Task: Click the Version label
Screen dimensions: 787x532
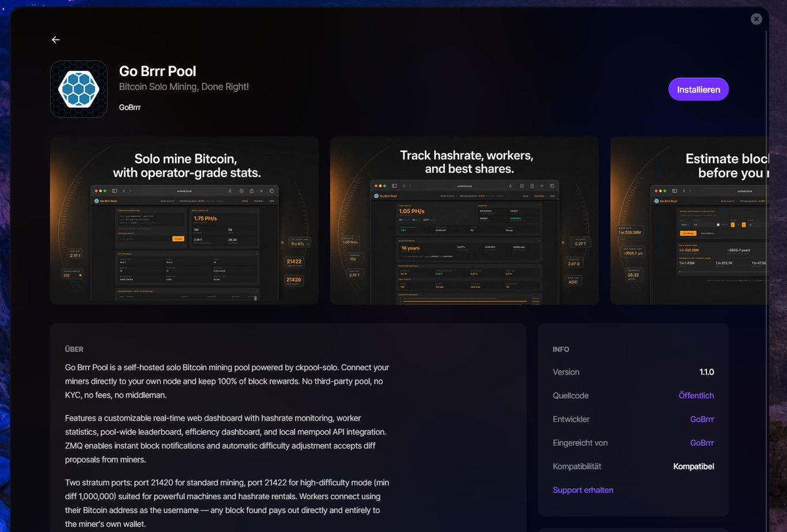Action: coord(566,372)
